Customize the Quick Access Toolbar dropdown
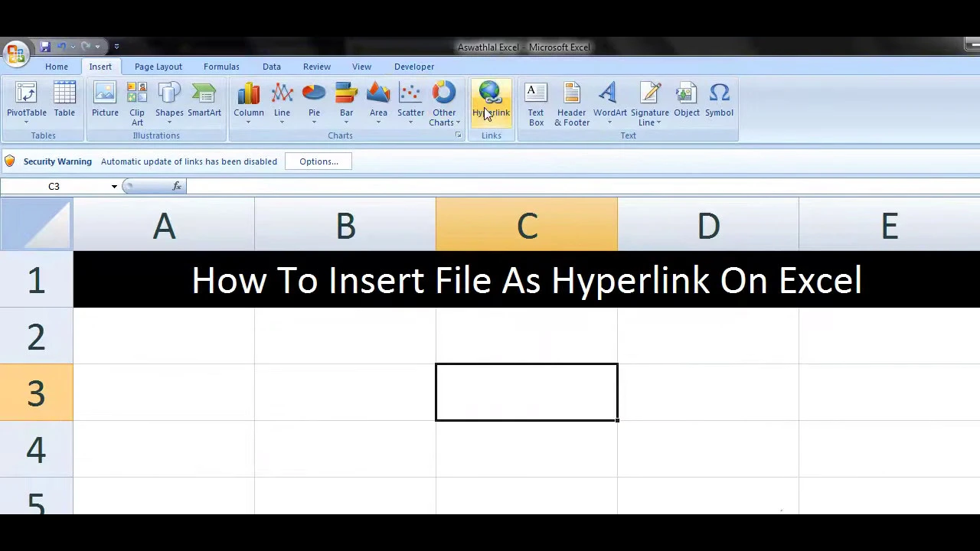The height and width of the screenshot is (551, 980). click(116, 47)
